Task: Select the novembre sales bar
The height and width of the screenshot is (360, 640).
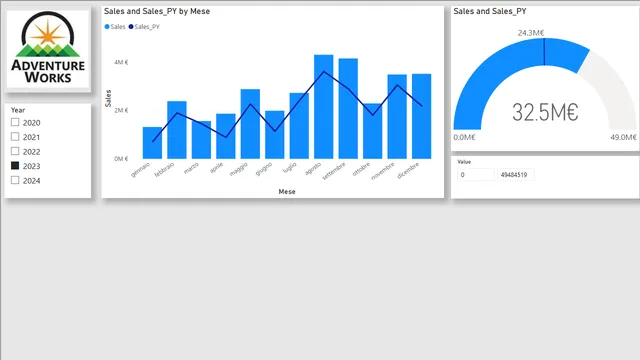Action: [x=397, y=116]
